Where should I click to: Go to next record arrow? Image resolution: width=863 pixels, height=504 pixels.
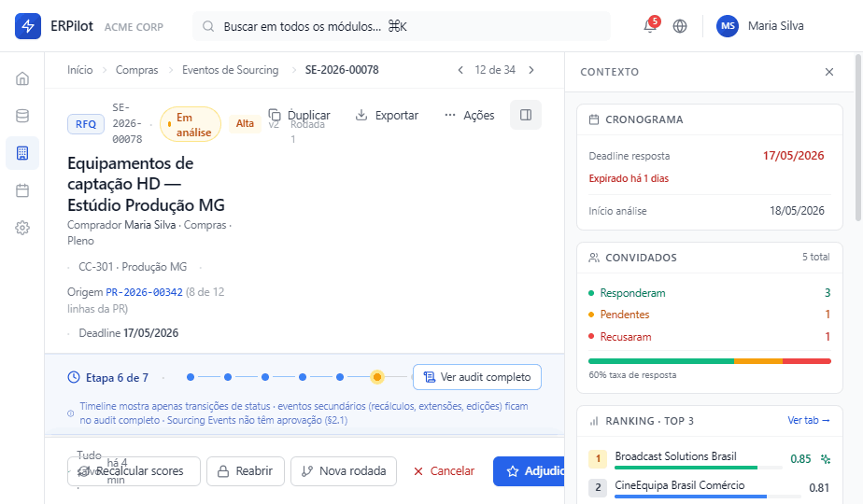coord(531,70)
